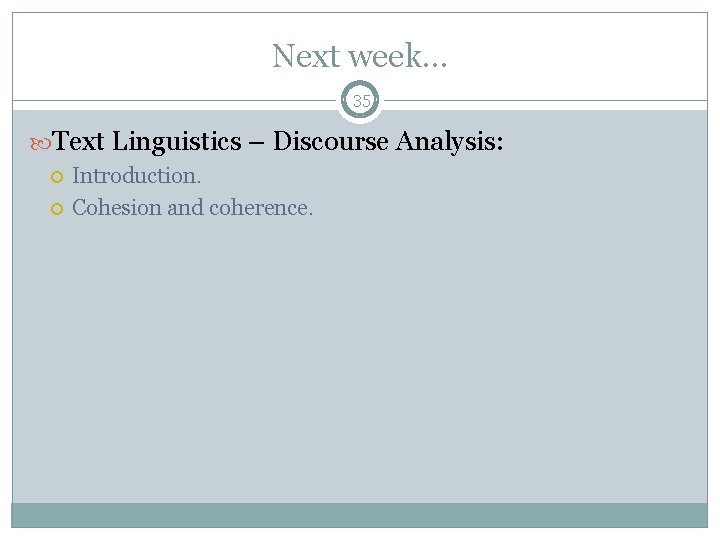Click the 'Cohesion and coherence.' line
The width and height of the screenshot is (720, 540).
click(193, 208)
